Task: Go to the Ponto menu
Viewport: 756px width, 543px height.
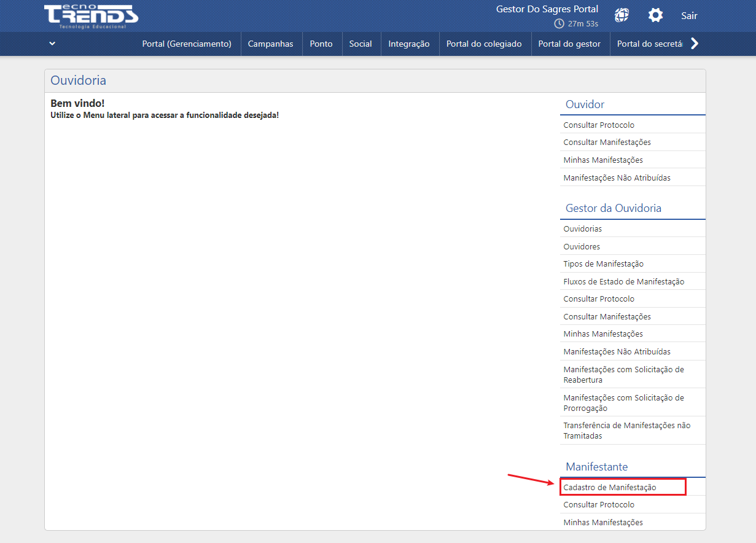Action: (321, 44)
